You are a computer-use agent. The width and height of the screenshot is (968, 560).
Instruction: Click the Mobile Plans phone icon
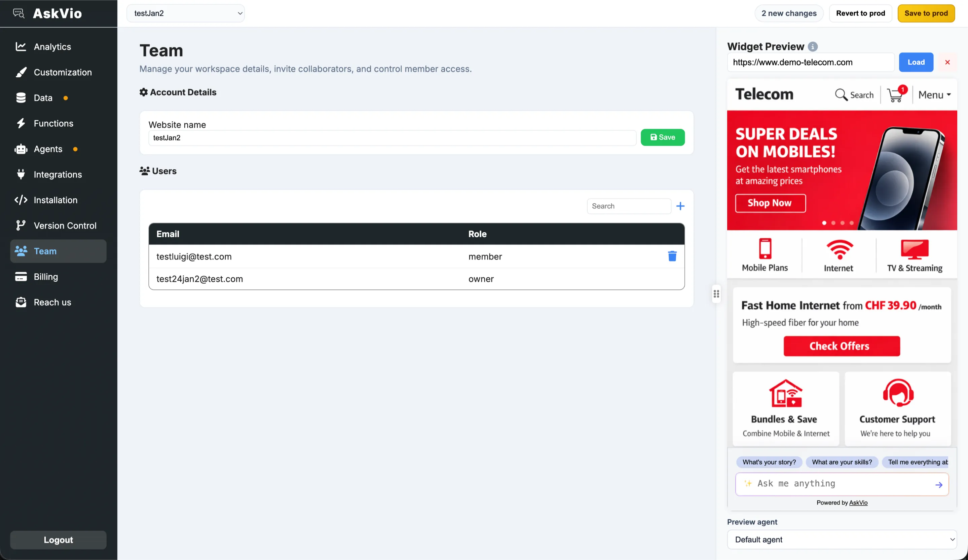click(x=765, y=248)
